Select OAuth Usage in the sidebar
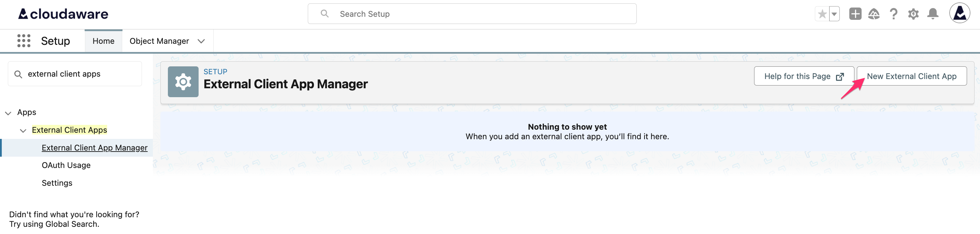 point(66,165)
